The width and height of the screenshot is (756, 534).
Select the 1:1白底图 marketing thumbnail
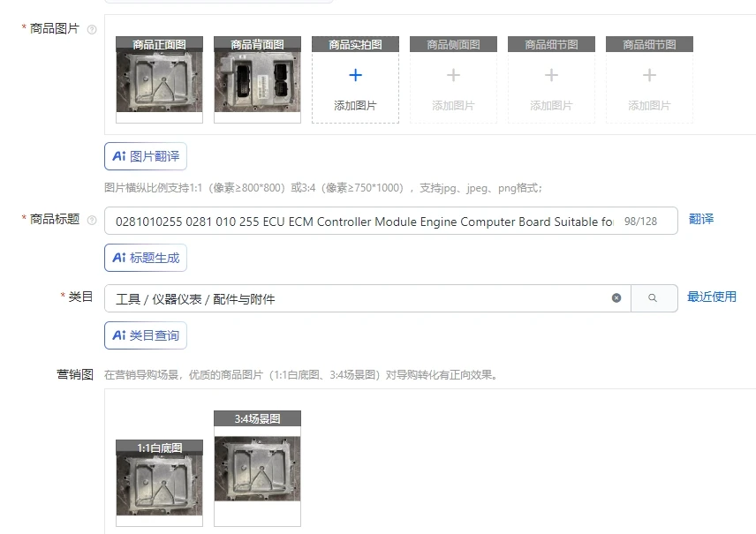(159, 483)
